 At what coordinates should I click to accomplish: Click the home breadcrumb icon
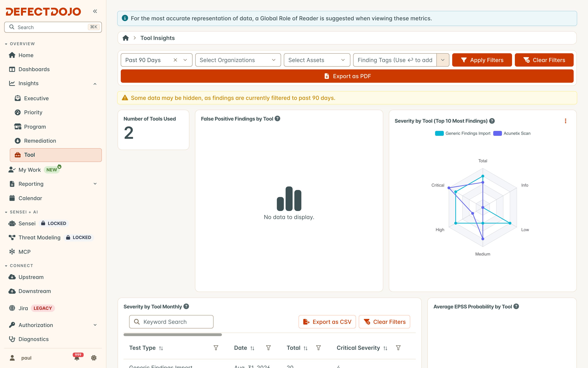coord(126,38)
